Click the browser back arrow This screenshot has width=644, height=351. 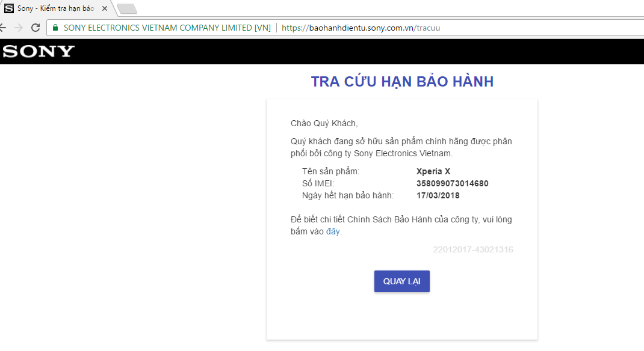pos(2,28)
